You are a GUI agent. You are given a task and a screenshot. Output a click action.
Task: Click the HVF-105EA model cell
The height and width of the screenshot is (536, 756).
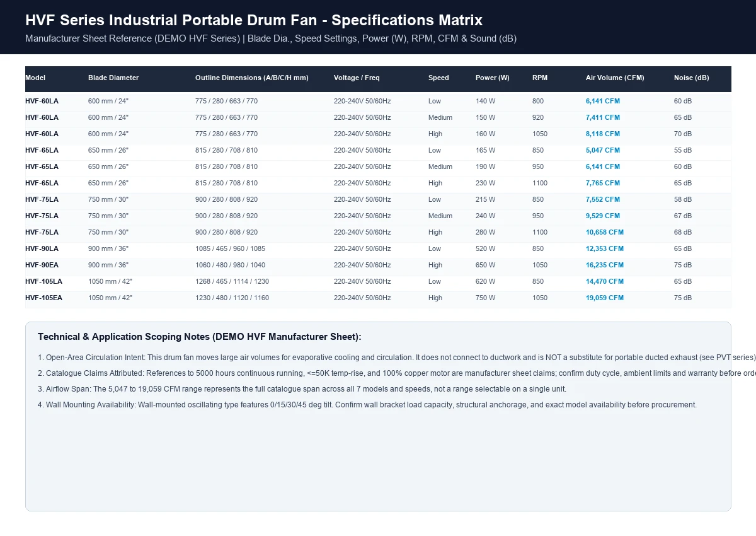(43, 298)
